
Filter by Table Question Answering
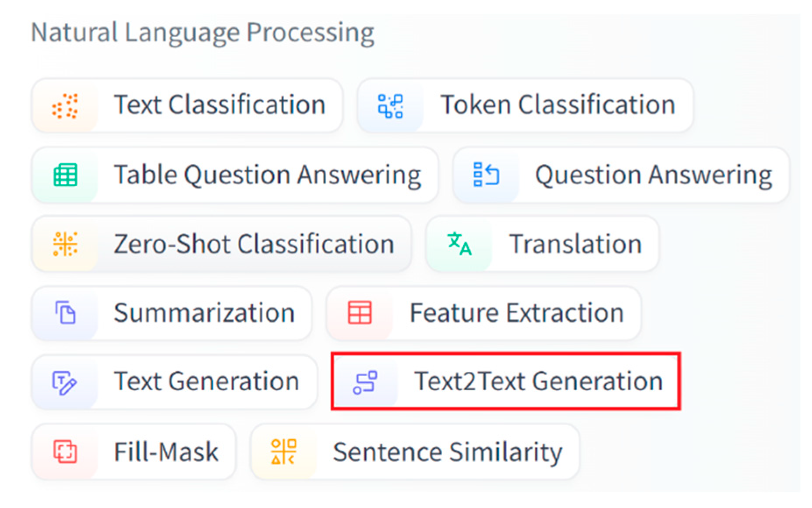point(267,175)
